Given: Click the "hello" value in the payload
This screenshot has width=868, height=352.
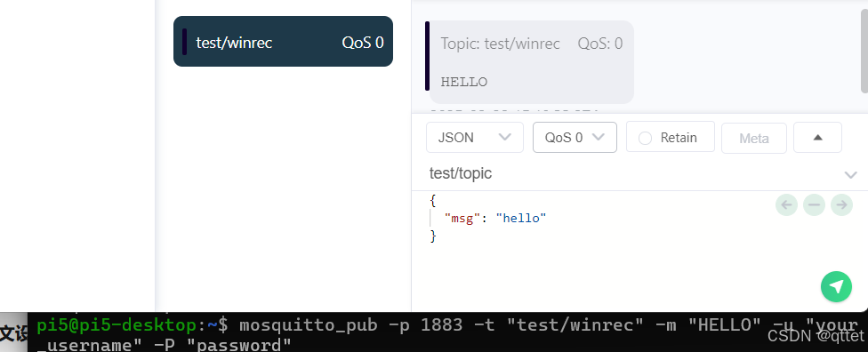Looking at the screenshot, I should (x=521, y=218).
